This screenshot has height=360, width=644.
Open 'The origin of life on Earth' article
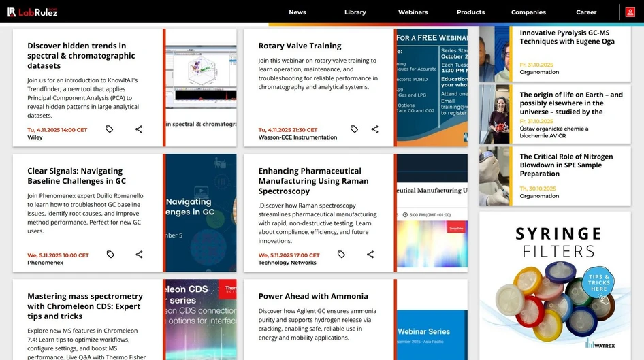coord(571,103)
